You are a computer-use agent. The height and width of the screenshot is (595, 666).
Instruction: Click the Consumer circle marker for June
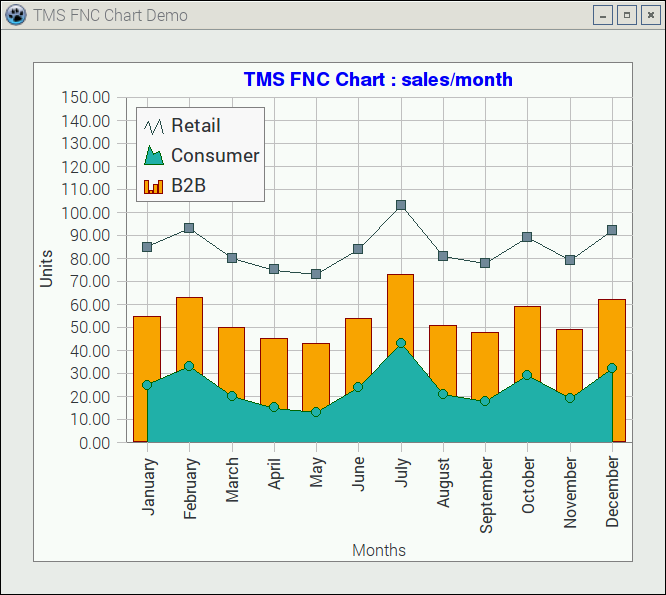pyautogui.click(x=358, y=387)
